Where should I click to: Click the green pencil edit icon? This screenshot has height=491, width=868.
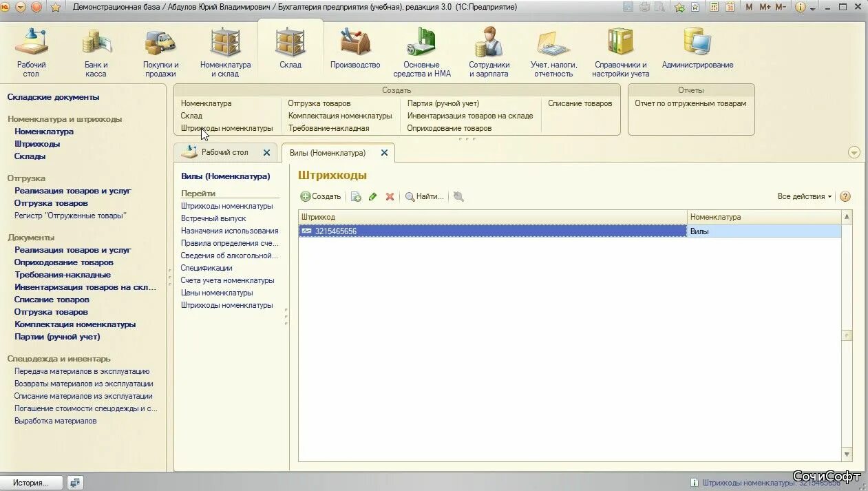point(373,196)
